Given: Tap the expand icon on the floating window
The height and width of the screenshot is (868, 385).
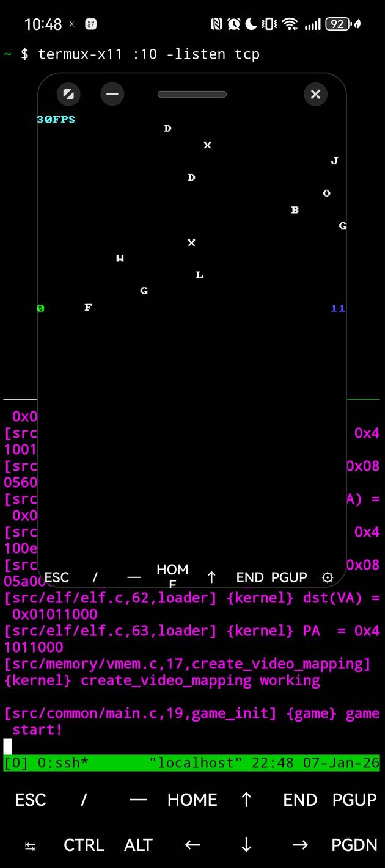Looking at the screenshot, I should [68, 94].
